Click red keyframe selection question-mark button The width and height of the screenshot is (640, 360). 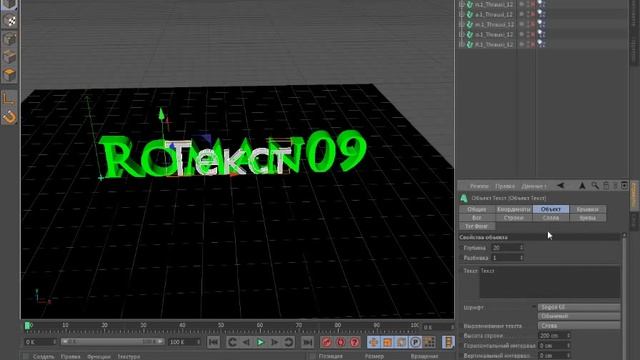(x=355, y=342)
